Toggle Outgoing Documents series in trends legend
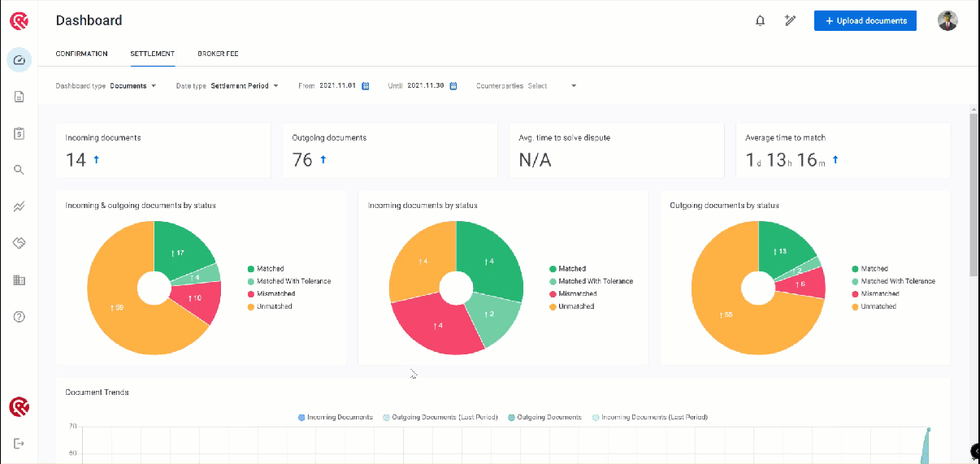The width and height of the screenshot is (980, 464). [544, 417]
